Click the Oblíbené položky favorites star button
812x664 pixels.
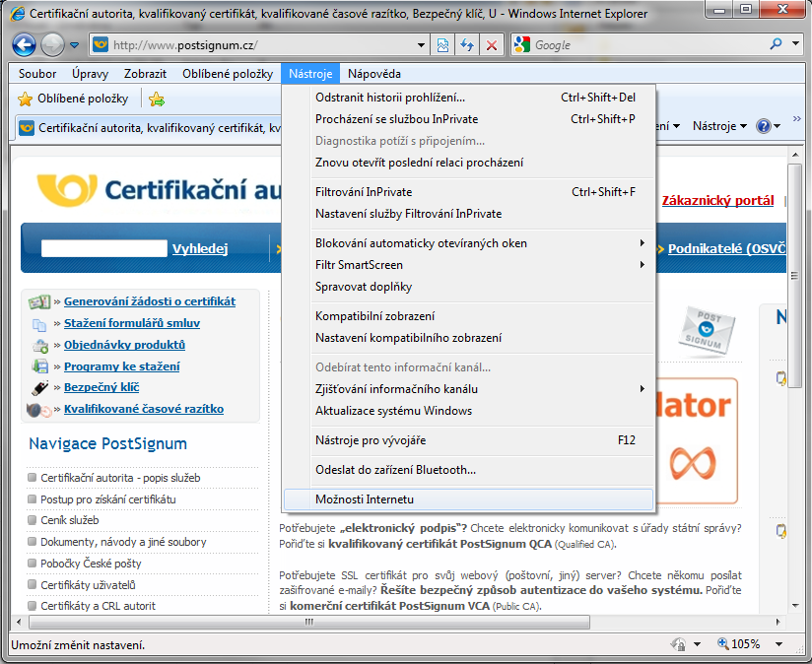73,99
